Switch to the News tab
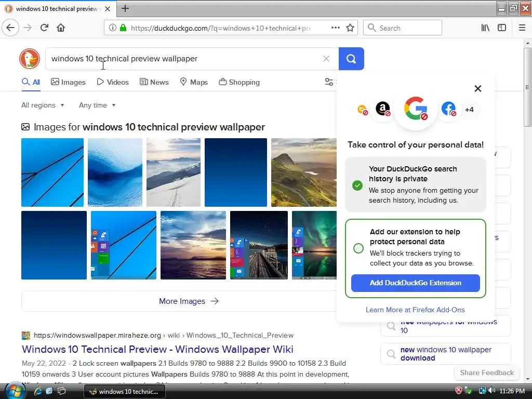The image size is (532, 399). [x=154, y=82]
